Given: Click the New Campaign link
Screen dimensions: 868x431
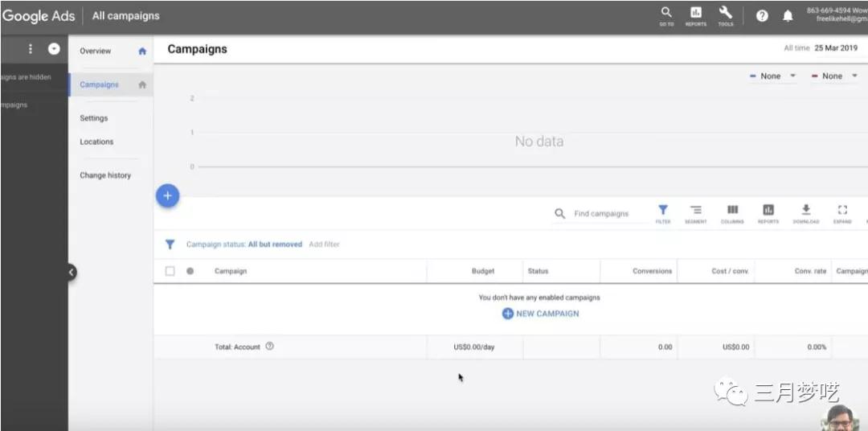Looking at the screenshot, I should (540, 314).
